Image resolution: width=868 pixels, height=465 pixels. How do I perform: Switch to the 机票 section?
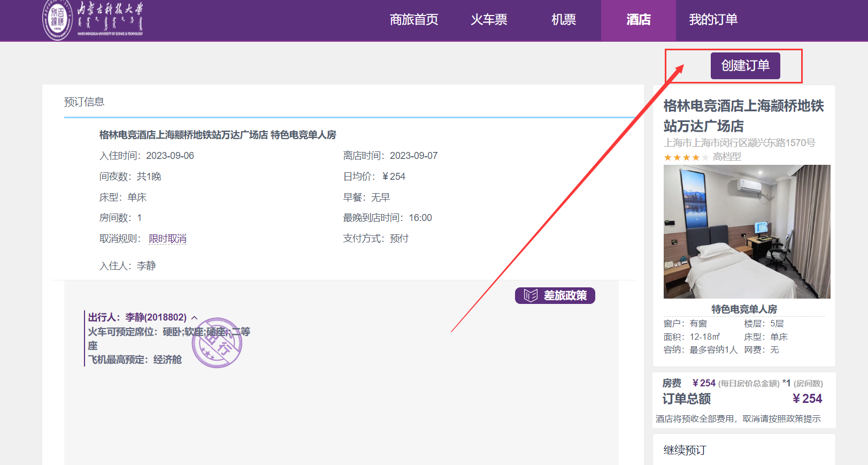click(564, 20)
